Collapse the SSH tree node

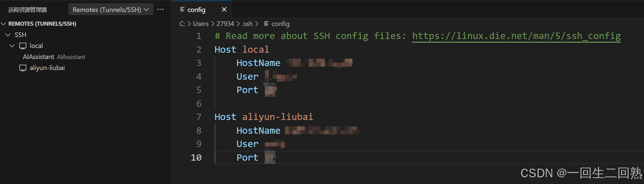[8, 35]
